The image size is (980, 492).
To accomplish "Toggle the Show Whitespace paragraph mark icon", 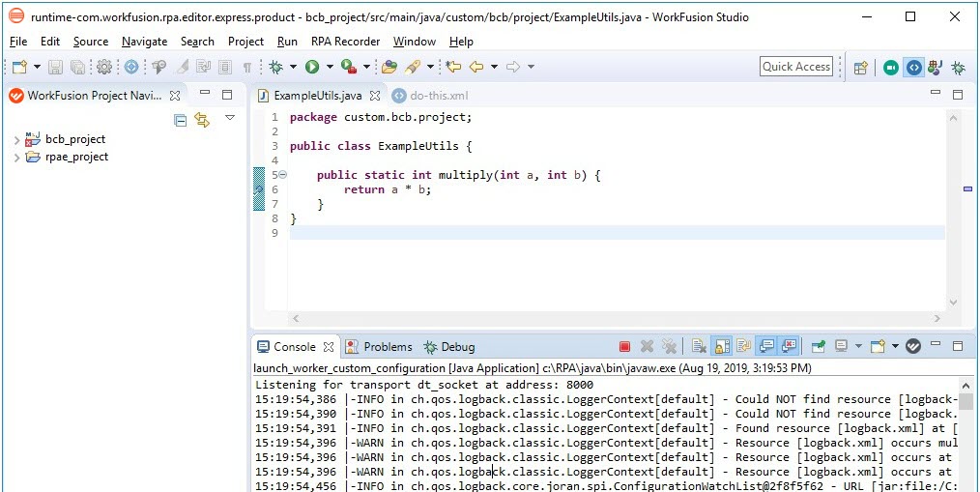I will (246, 67).
